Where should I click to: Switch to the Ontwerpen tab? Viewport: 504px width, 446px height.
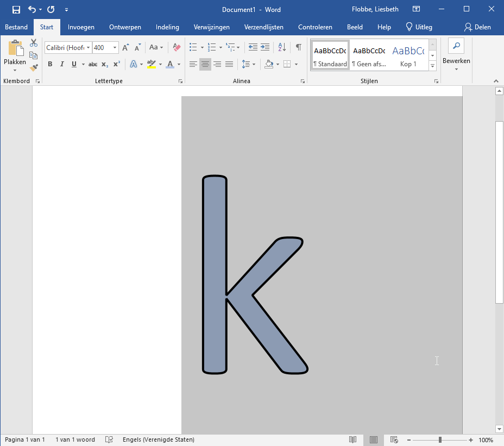pos(125,27)
